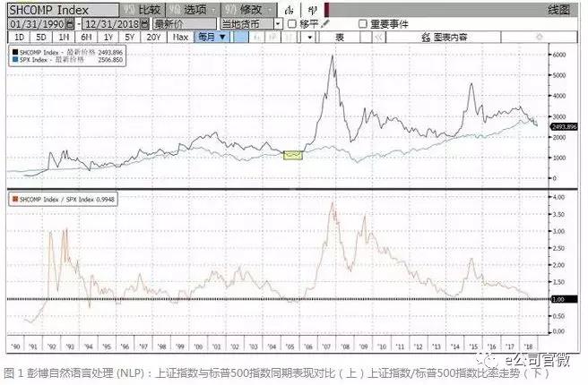Switch to the 6M range tab

(86, 37)
